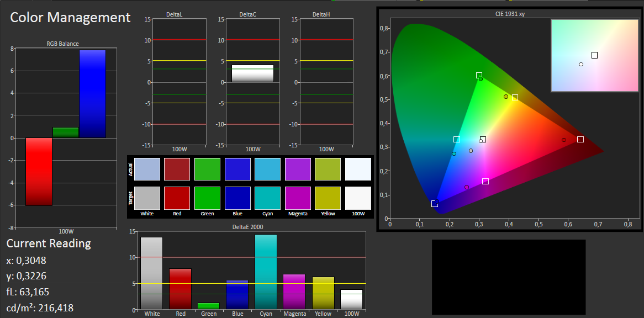The height and width of the screenshot is (318, 644).
Task: Click the x: 0,3048 reading
Action: click(x=27, y=261)
